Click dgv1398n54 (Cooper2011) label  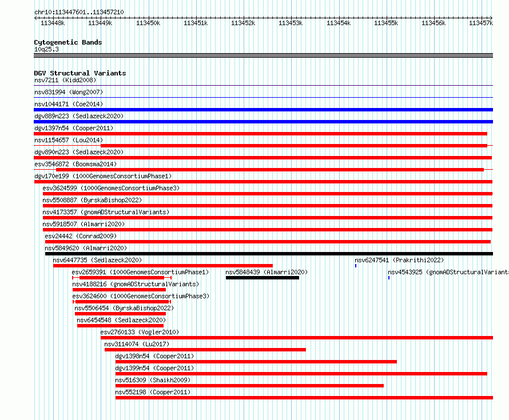(154, 356)
